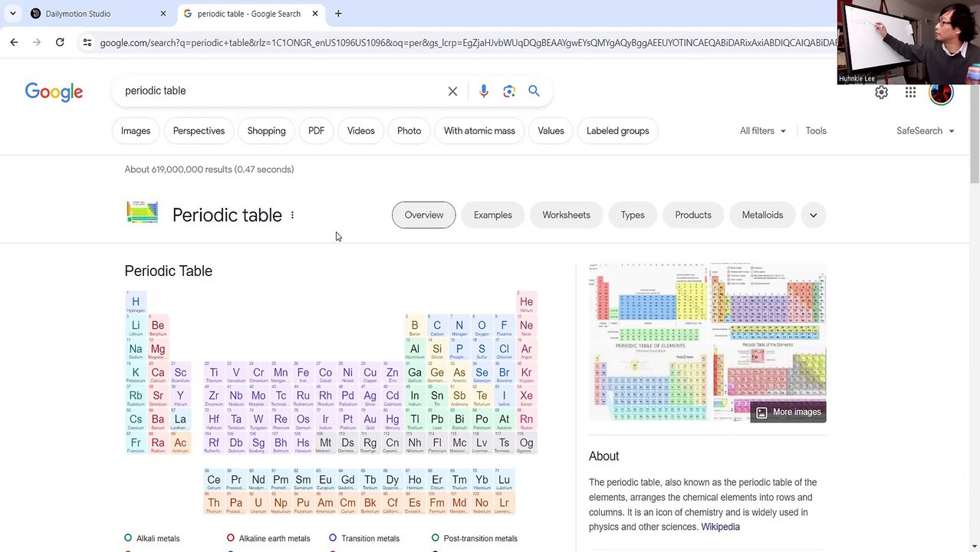Click the address bar URL
This screenshot has width=980, height=552.
coord(468,43)
